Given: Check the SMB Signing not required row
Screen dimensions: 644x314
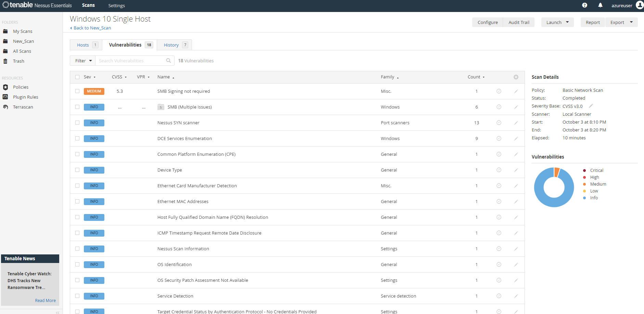Looking at the screenshot, I should 77,91.
